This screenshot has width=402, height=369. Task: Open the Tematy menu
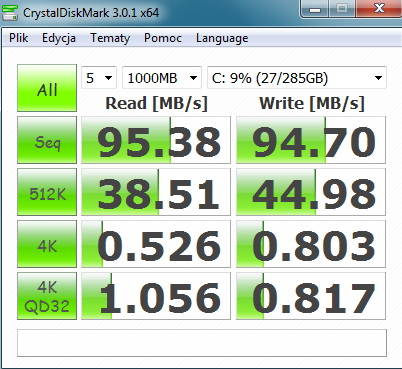110,38
